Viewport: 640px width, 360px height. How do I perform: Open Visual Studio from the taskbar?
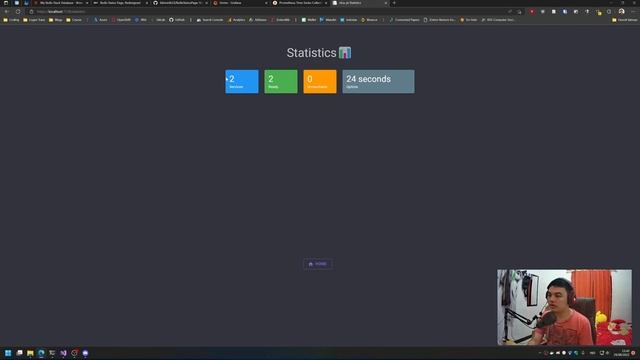[x=63, y=353]
